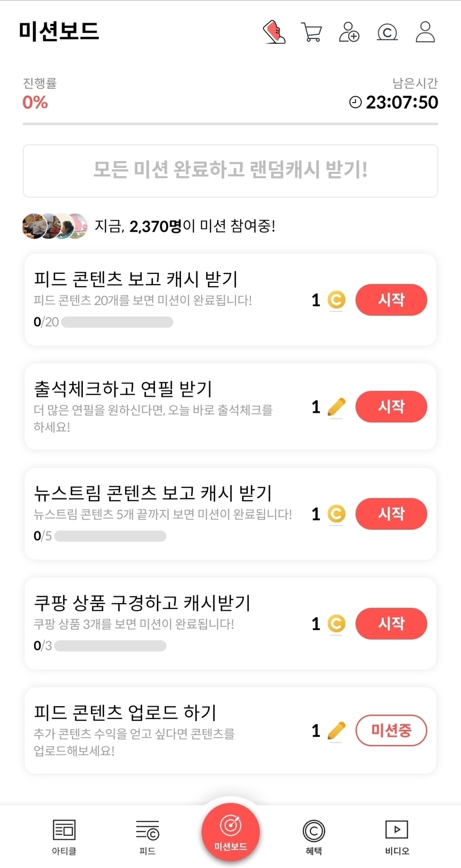Click the 0/20 feed content progress bar
The image size is (461, 868).
click(117, 322)
